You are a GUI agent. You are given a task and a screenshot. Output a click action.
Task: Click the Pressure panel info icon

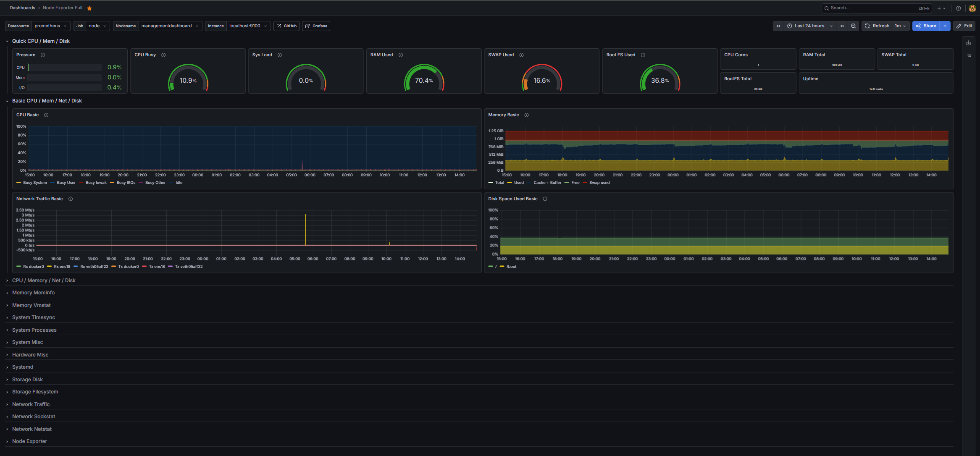[43, 55]
